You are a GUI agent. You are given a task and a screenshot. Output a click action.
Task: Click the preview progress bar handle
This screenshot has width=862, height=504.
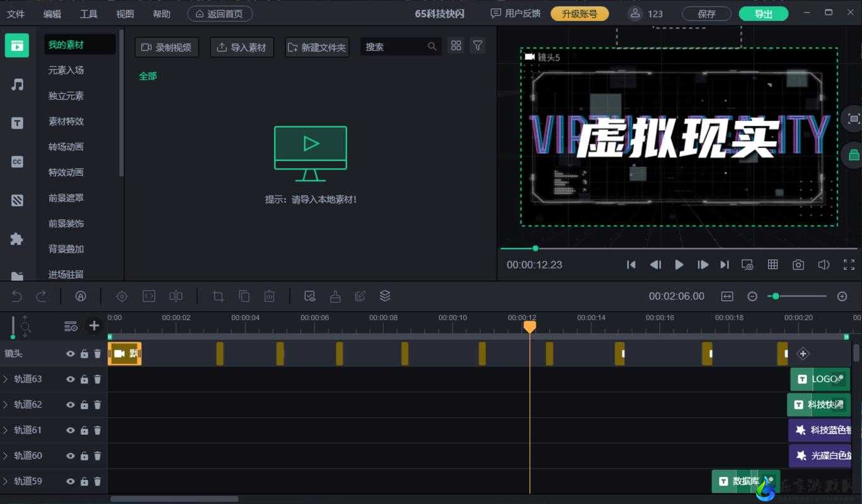(535, 248)
